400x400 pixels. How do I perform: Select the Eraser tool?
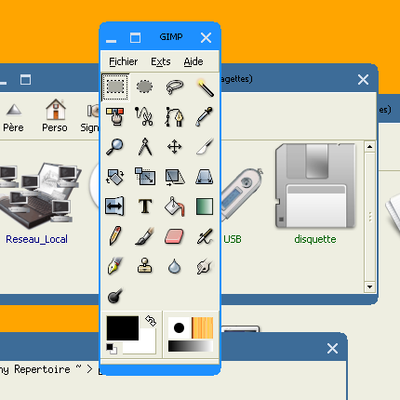tap(174, 236)
